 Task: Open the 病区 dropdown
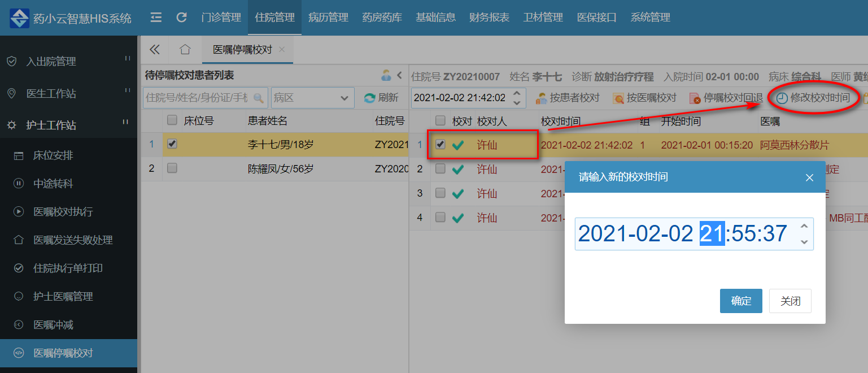pyautogui.click(x=312, y=98)
